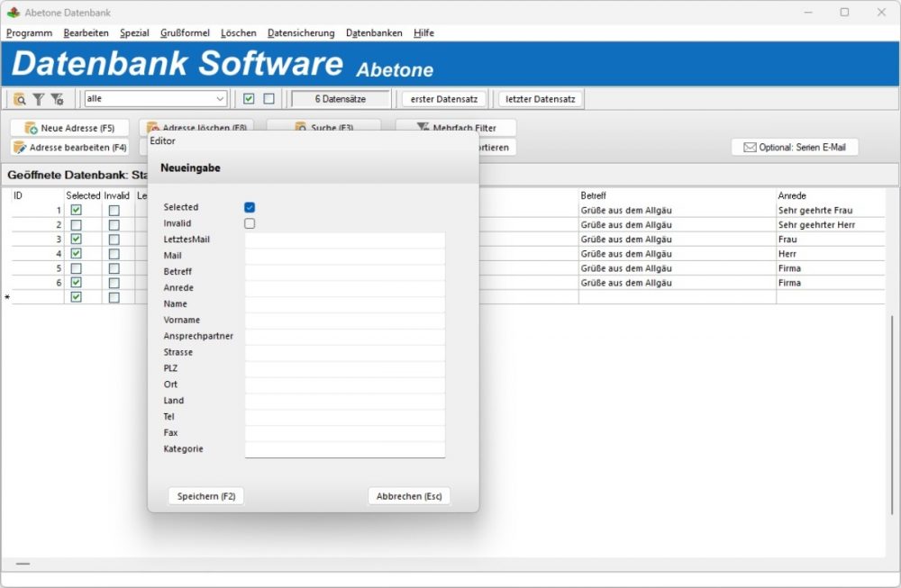Click the Strasse input field

pyautogui.click(x=345, y=353)
